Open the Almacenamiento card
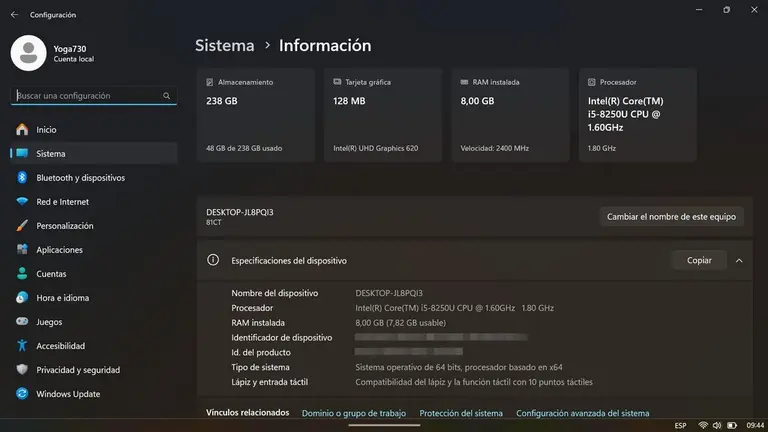The width and height of the screenshot is (768, 432). tap(256, 115)
